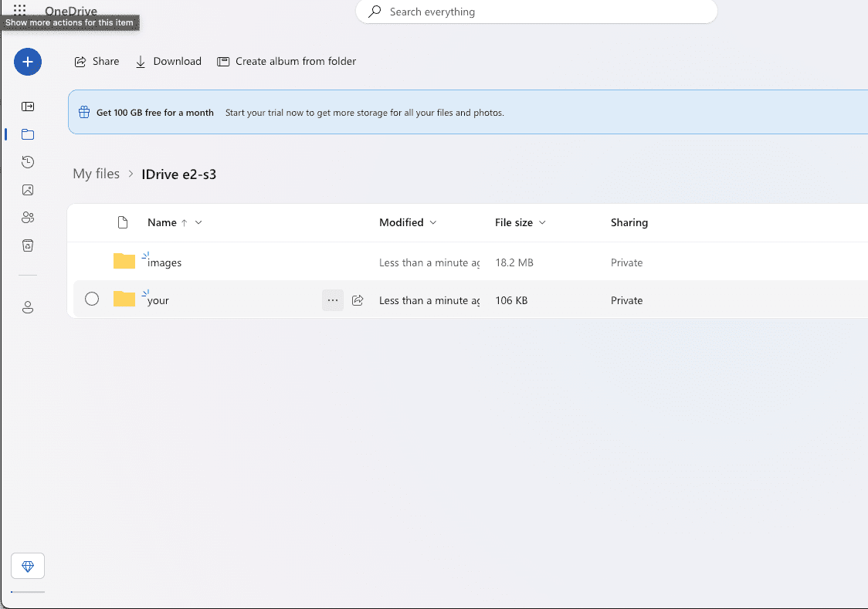Viewport: 868px width, 609px height.
Task: Click the blue Add new plus button
Action: [x=28, y=62]
